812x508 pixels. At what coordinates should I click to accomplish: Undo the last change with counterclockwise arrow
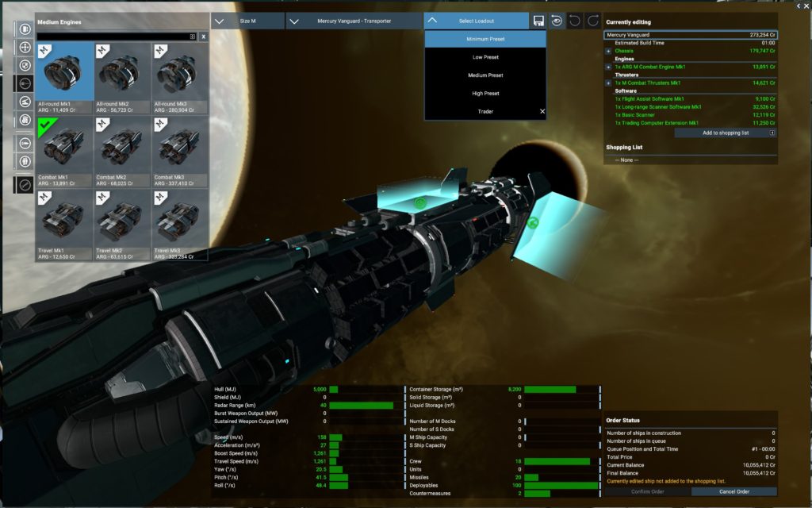coord(575,21)
